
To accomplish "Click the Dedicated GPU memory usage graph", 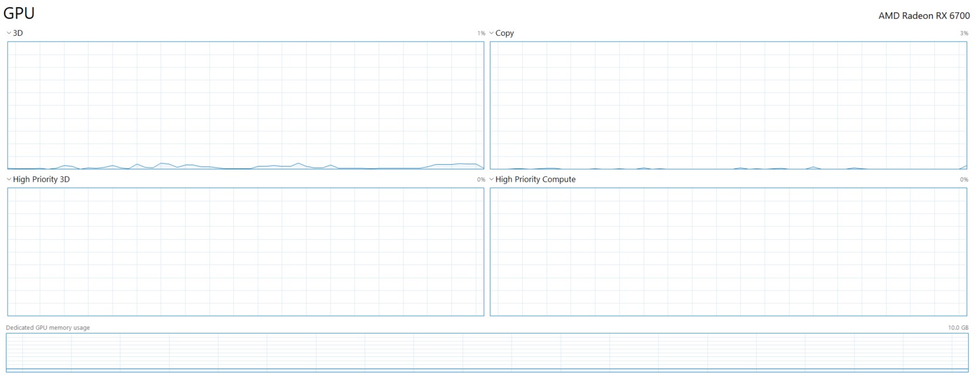I will [x=487, y=353].
